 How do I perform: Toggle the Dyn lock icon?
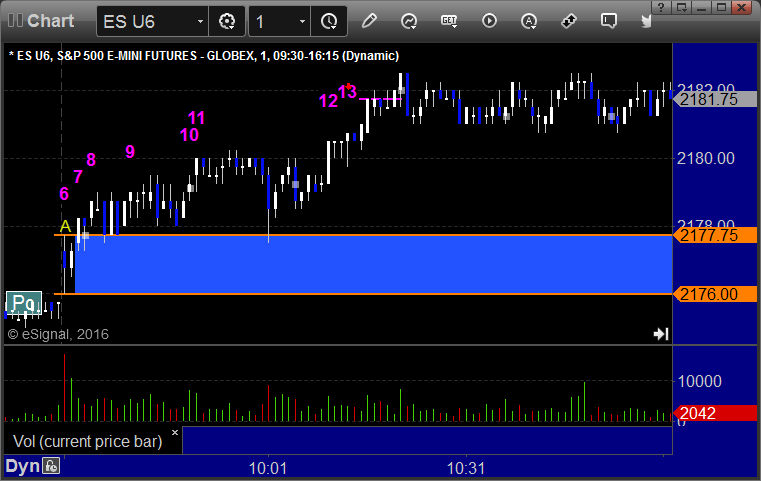(51, 466)
